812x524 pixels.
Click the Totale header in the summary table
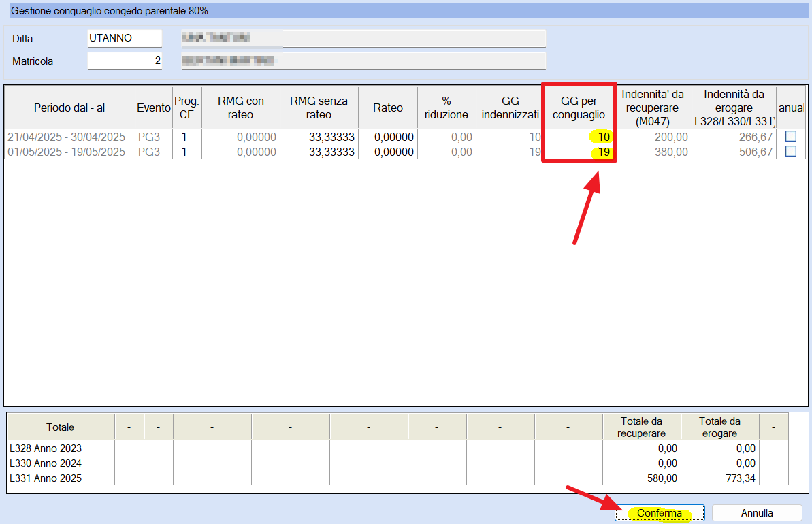click(x=61, y=427)
